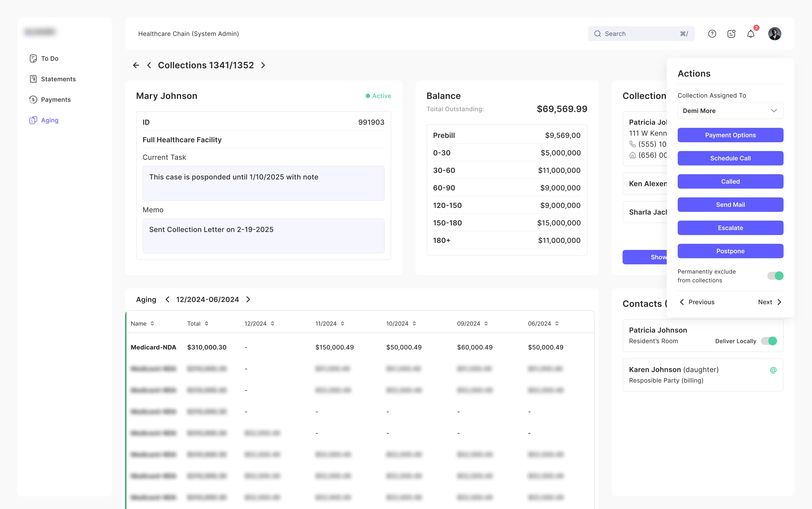Click the To Do checklist icon
812x509 pixels.
pos(33,59)
